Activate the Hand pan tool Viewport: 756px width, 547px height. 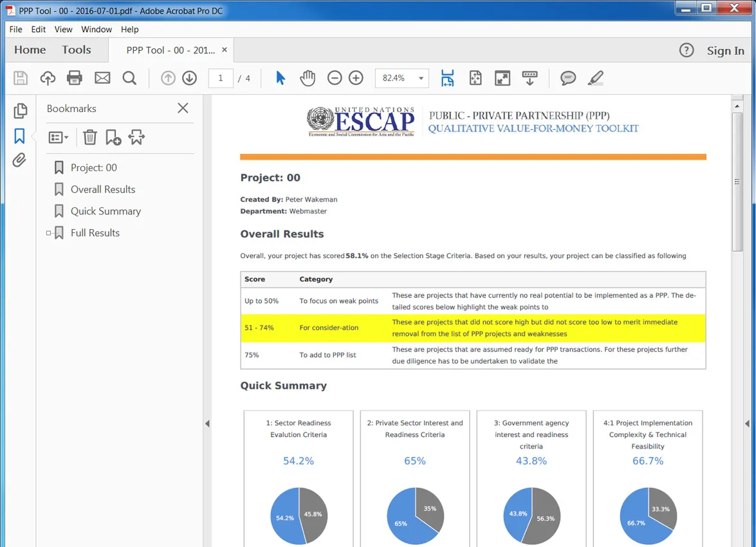point(307,78)
